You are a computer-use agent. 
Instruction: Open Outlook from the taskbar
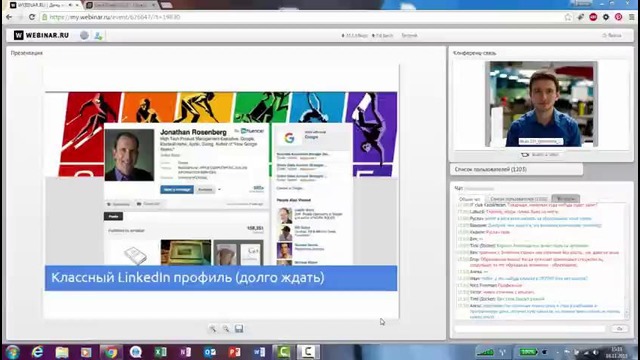click(x=209, y=352)
